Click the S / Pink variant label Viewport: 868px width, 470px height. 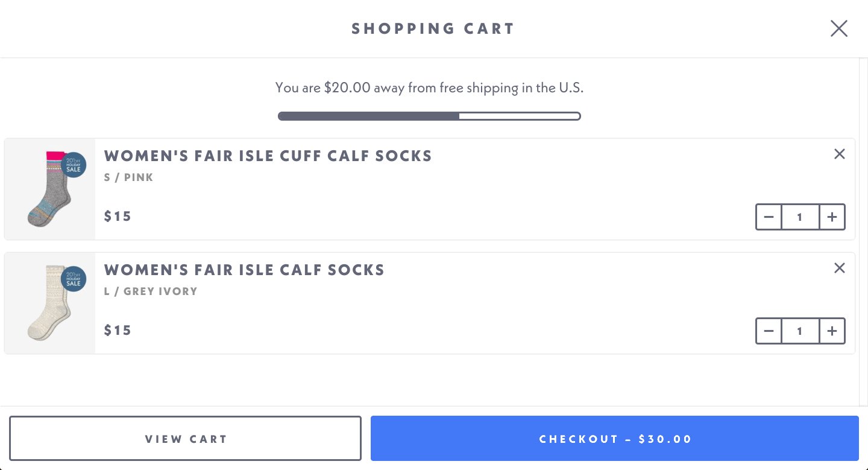point(128,177)
